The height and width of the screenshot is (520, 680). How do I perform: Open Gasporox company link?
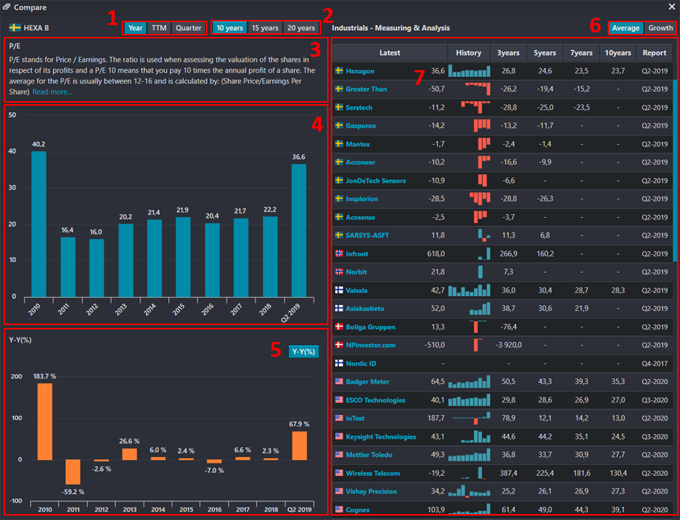(360, 125)
